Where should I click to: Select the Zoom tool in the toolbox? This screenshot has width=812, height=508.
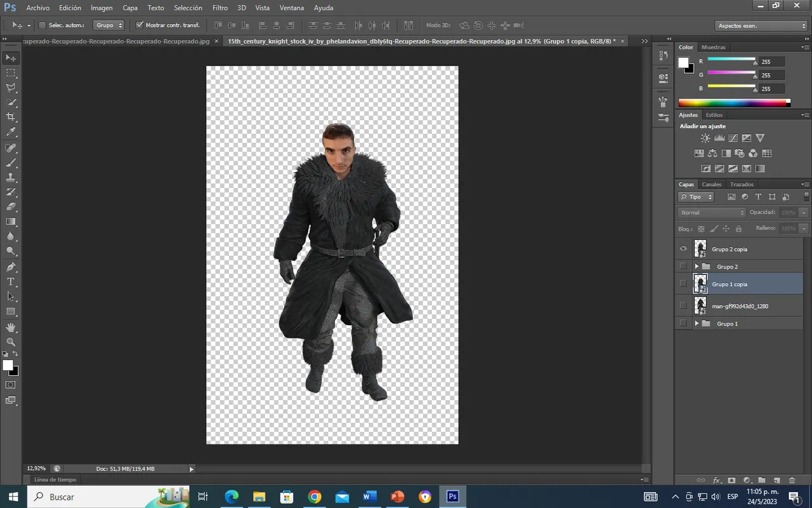click(x=11, y=342)
